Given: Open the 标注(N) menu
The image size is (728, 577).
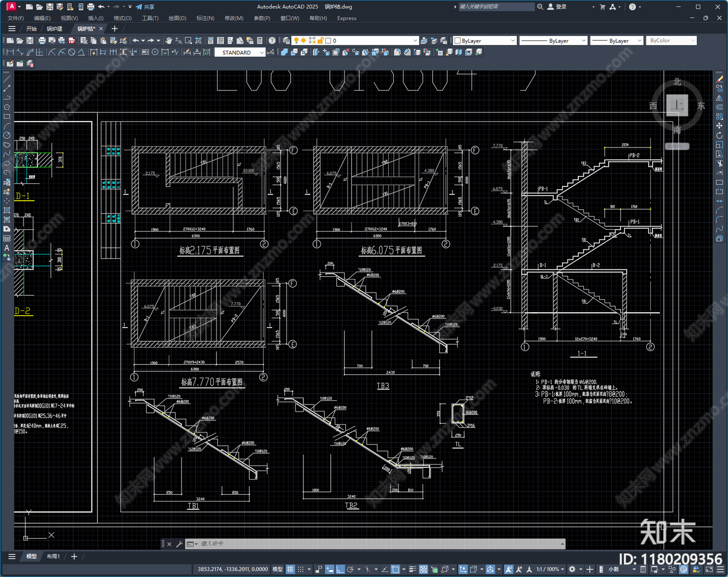Looking at the screenshot, I should (x=205, y=18).
